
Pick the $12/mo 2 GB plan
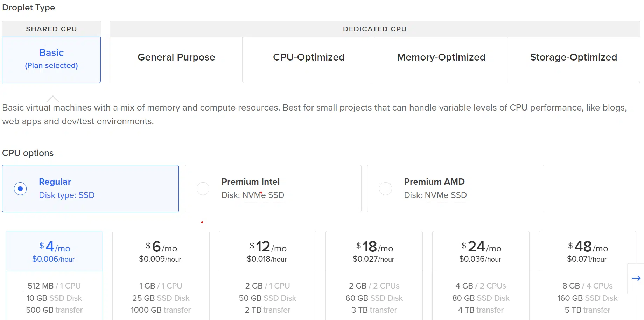tap(267, 252)
